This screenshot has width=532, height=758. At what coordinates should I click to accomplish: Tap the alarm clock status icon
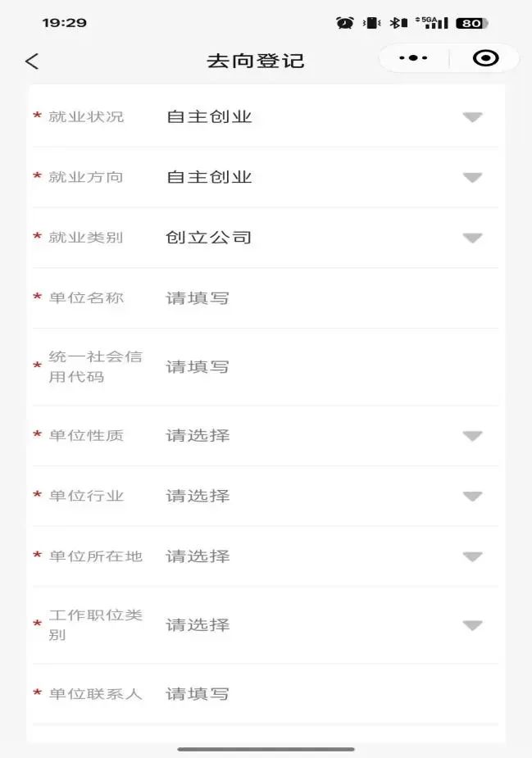[x=345, y=23]
